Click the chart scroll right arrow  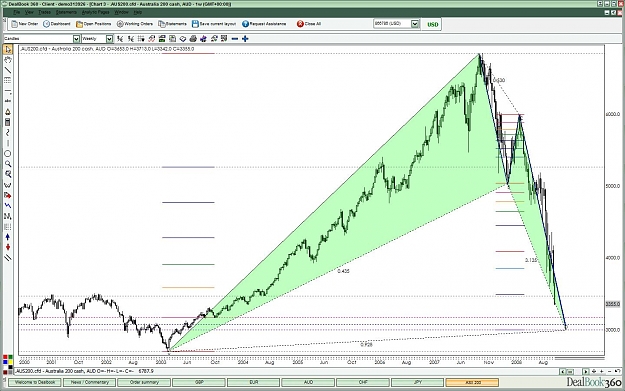pyautogui.click(x=585, y=371)
